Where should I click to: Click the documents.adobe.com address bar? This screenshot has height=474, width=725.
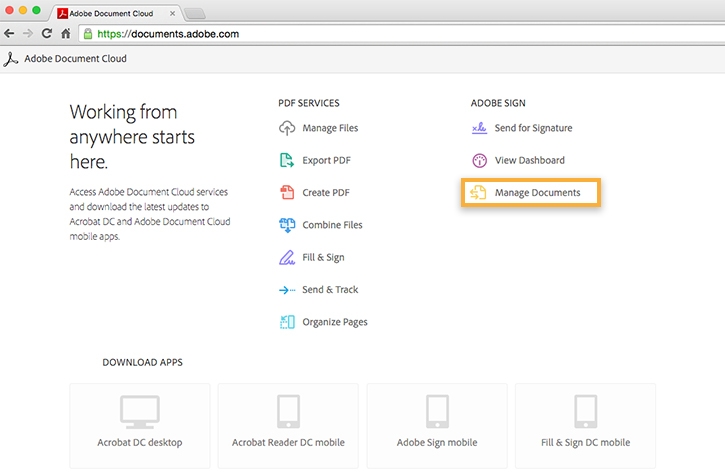[400, 33]
